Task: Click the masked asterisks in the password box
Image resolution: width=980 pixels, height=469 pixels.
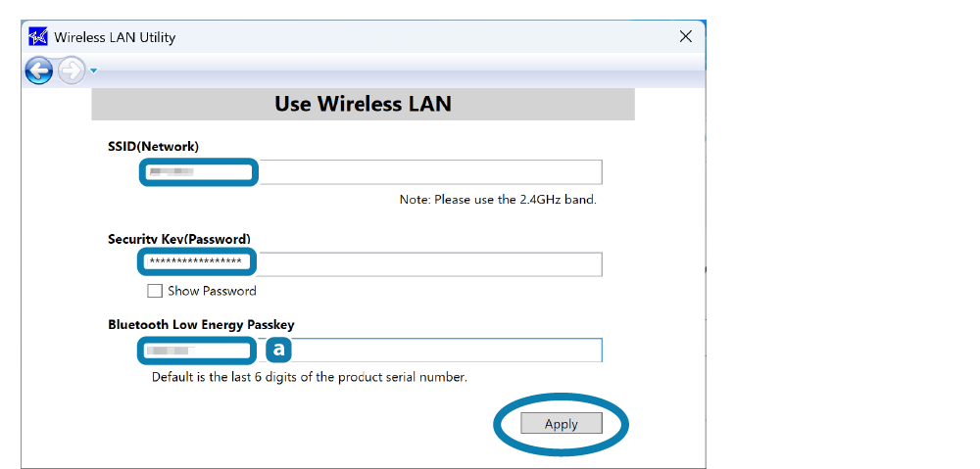Action: click(x=195, y=262)
